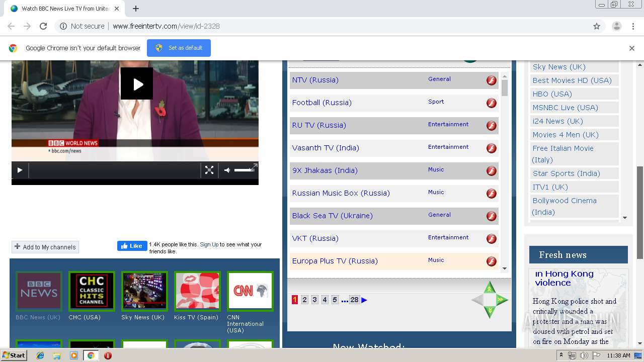
Task: Open Football (Russia) channel
Action: tap(321, 103)
